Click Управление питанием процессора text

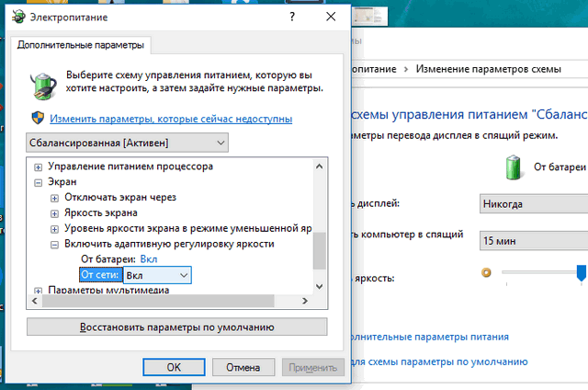(x=130, y=166)
